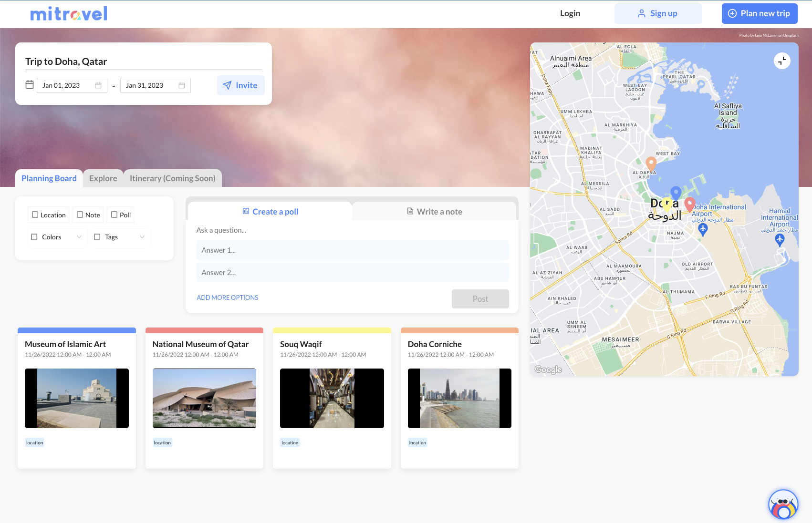This screenshot has width=812, height=523.
Task: Click ADD MORE OPTIONS link
Action: click(227, 297)
